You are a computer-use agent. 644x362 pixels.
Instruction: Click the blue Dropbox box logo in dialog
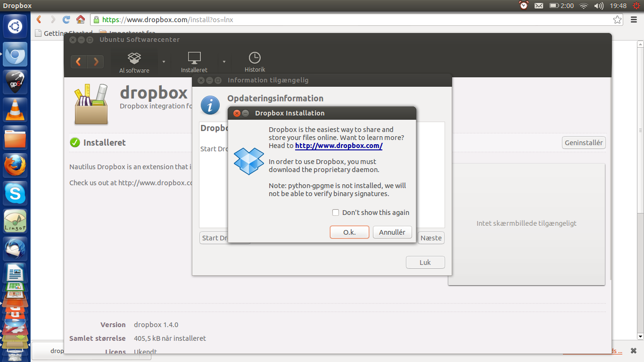coord(249,161)
